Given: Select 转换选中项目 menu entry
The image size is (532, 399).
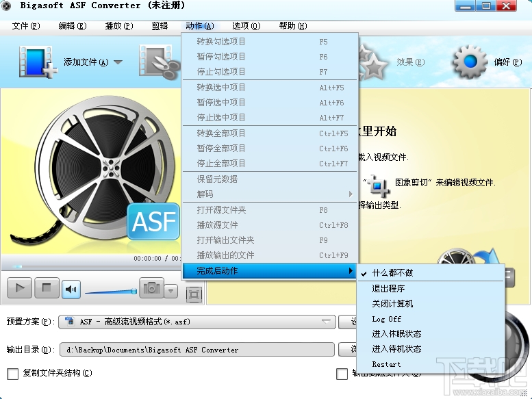Looking at the screenshot, I should (270, 88).
